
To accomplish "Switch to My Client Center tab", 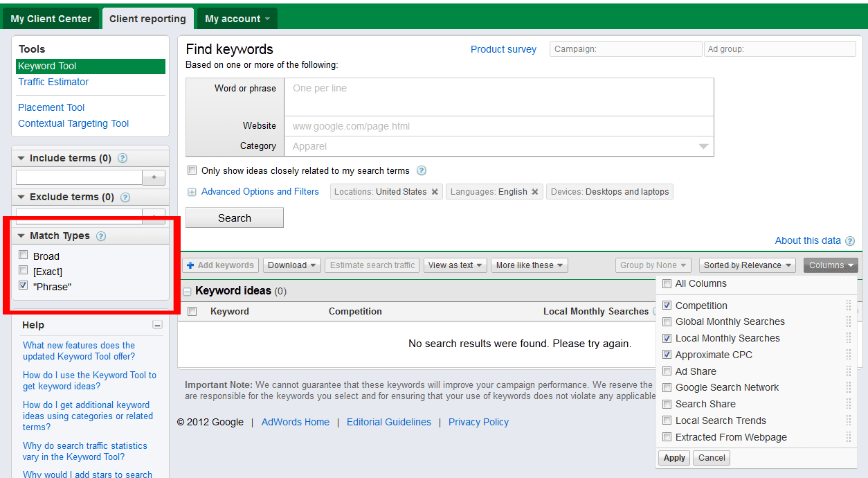I will pos(51,19).
